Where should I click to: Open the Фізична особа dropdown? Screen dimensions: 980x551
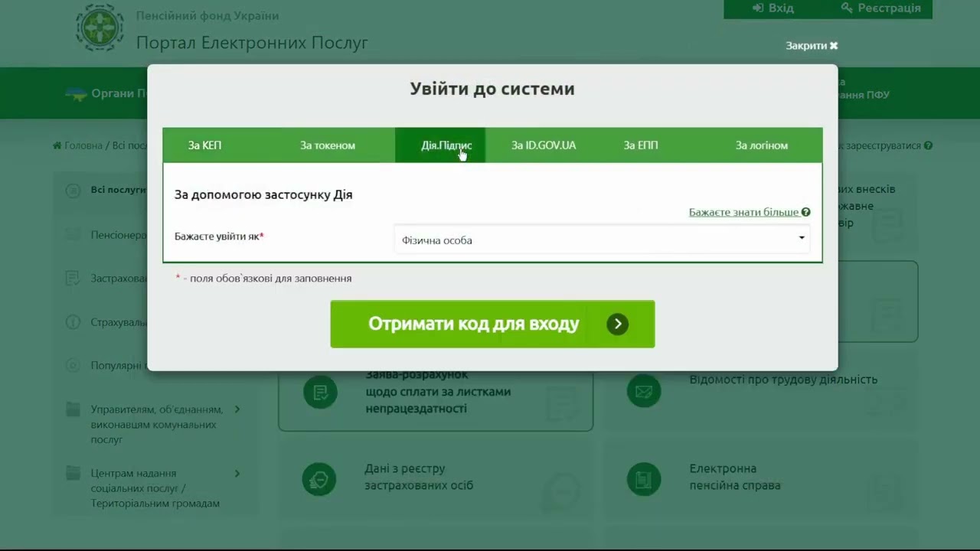pyautogui.click(x=602, y=240)
